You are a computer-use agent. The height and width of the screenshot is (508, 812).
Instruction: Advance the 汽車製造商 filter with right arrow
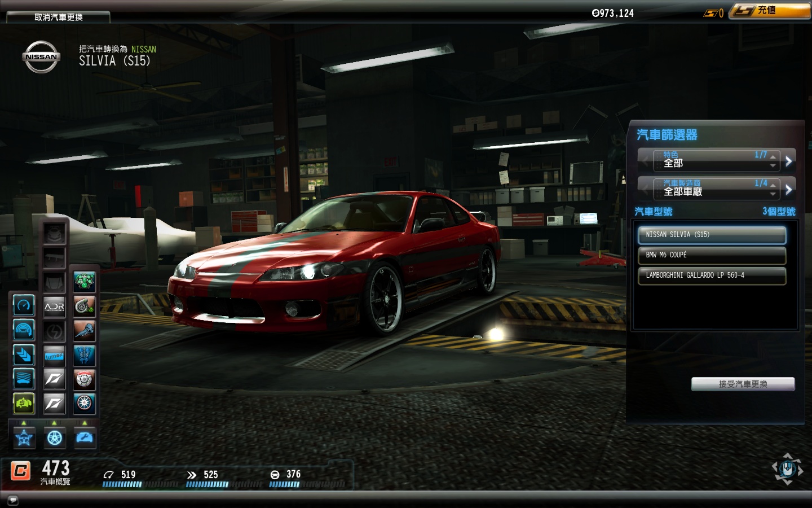(789, 190)
